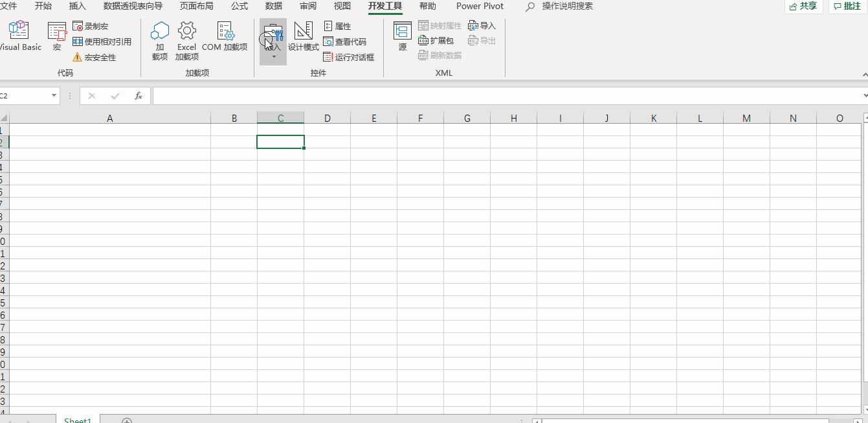This screenshot has height=423, width=868.
Task: Start 录制宏 macro recording
Action: tap(91, 27)
